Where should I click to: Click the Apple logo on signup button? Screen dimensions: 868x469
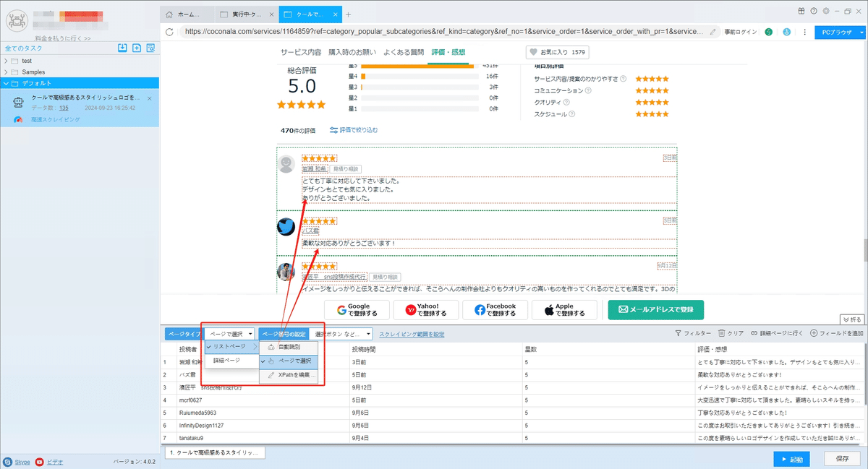tap(549, 310)
